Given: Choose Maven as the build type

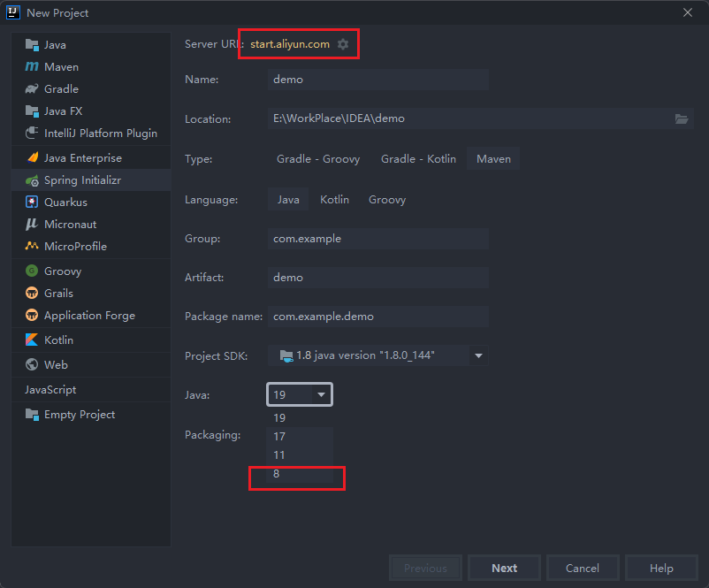Looking at the screenshot, I should point(493,159).
